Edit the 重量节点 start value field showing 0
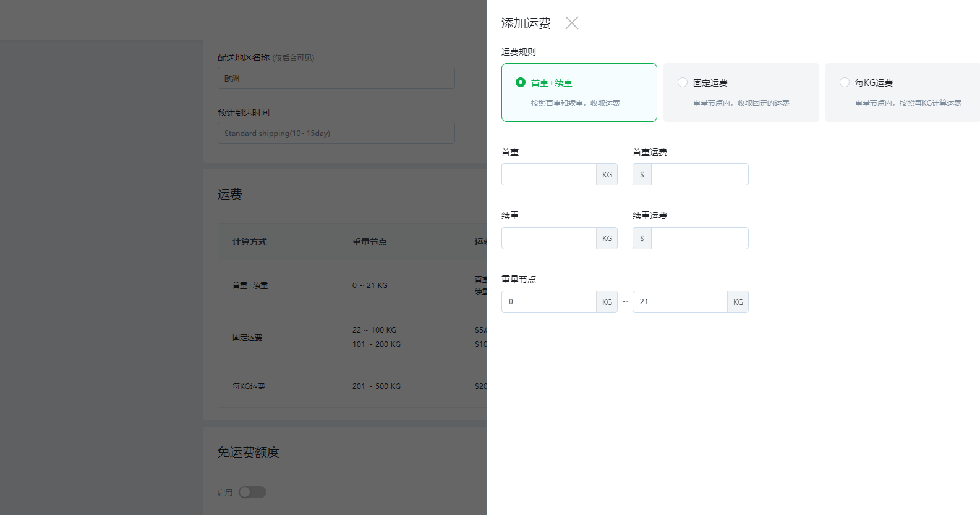The height and width of the screenshot is (515, 980). click(x=549, y=302)
